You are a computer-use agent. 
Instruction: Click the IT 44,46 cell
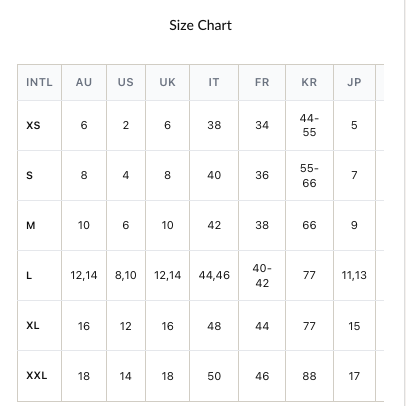pyautogui.click(x=214, y=275)
